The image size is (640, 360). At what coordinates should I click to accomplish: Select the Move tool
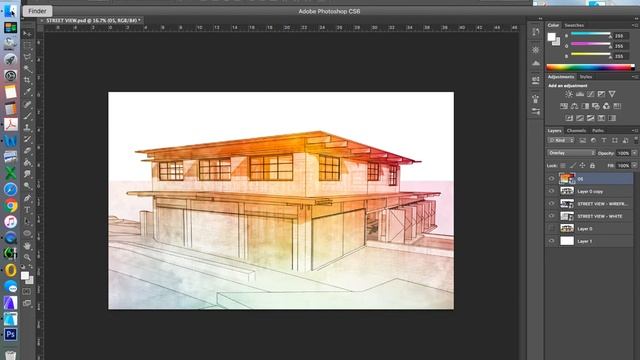(27, 33)
